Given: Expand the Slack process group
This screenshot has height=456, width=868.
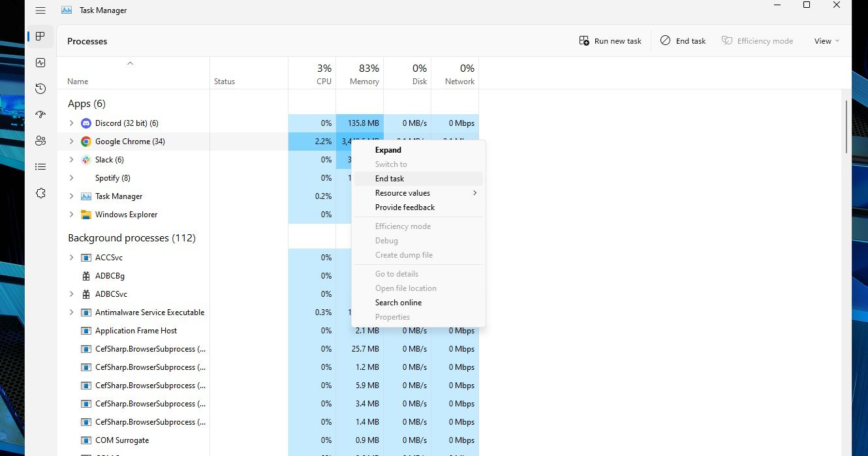Looking at the screenshot, I should [x=72, y=160].
